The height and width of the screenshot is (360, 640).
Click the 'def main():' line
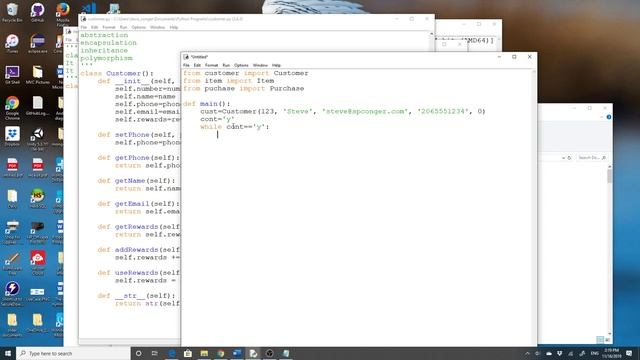click(x=207, y=104)
